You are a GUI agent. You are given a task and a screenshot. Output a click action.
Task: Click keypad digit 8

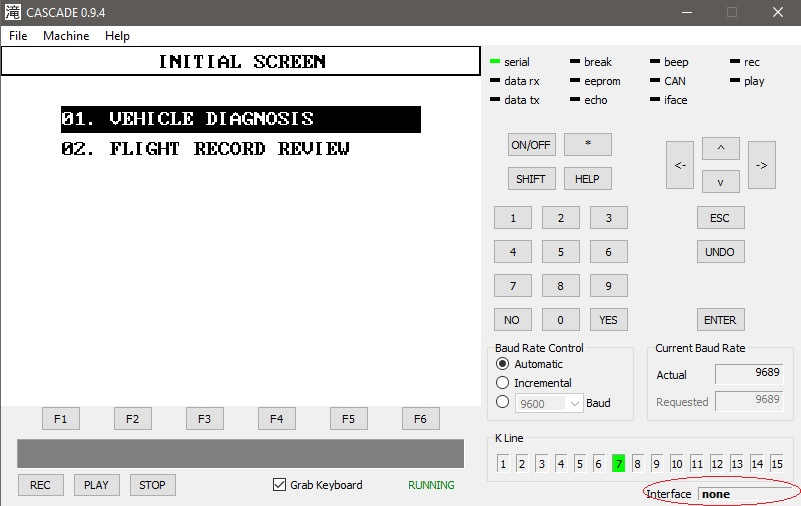[561, 286]
